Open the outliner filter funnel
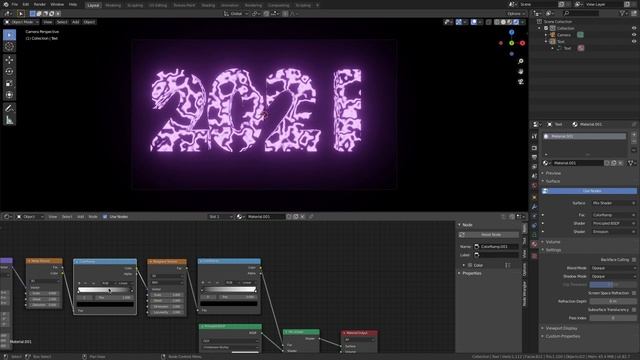The height and width of the screenshot is (360, 640). [623, 13]
